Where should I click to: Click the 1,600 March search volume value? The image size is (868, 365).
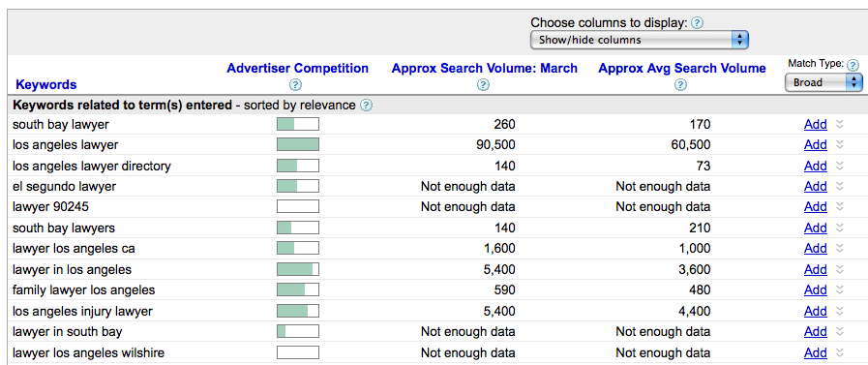[498, 249]
